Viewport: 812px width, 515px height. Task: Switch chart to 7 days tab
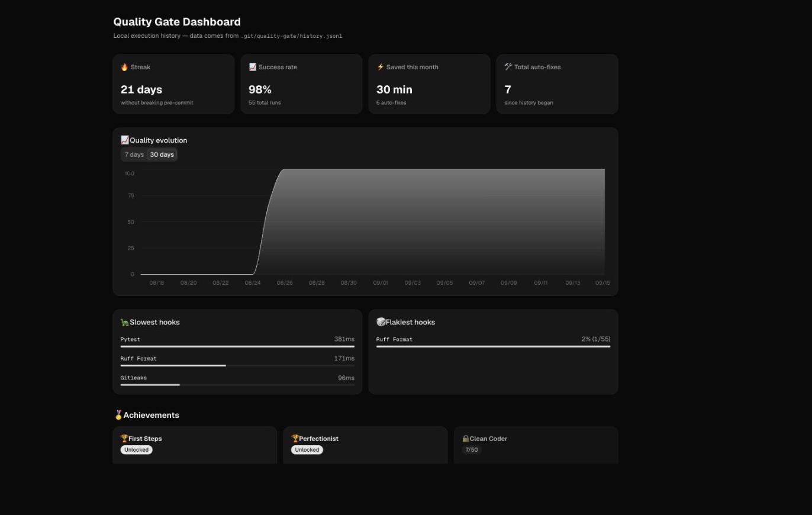[134, 154]
